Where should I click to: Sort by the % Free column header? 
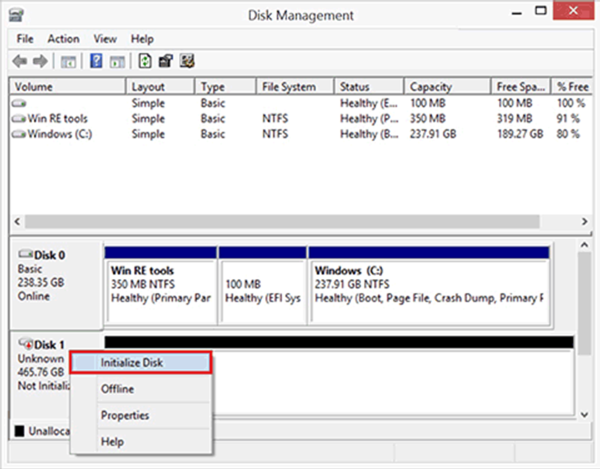coord(572,86)
